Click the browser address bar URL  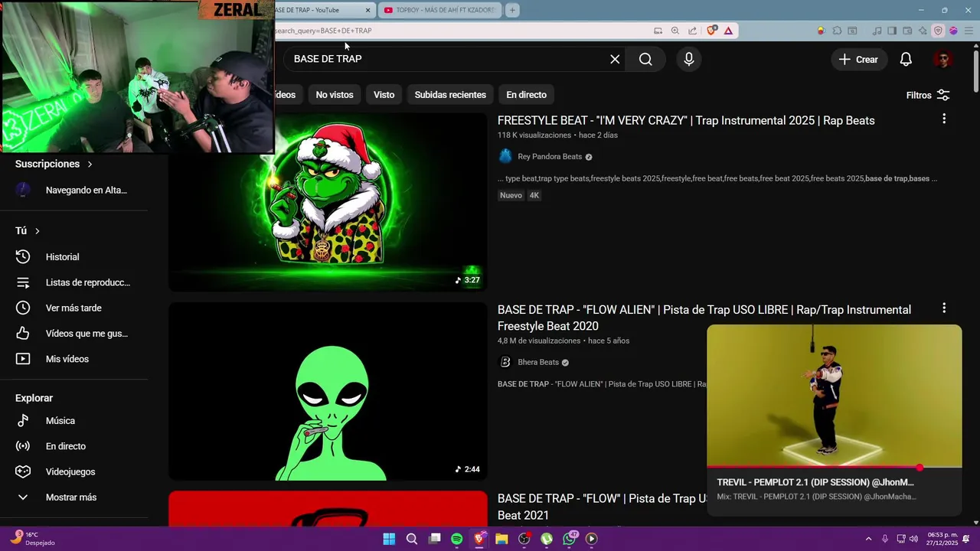click(x=323, y=31)
